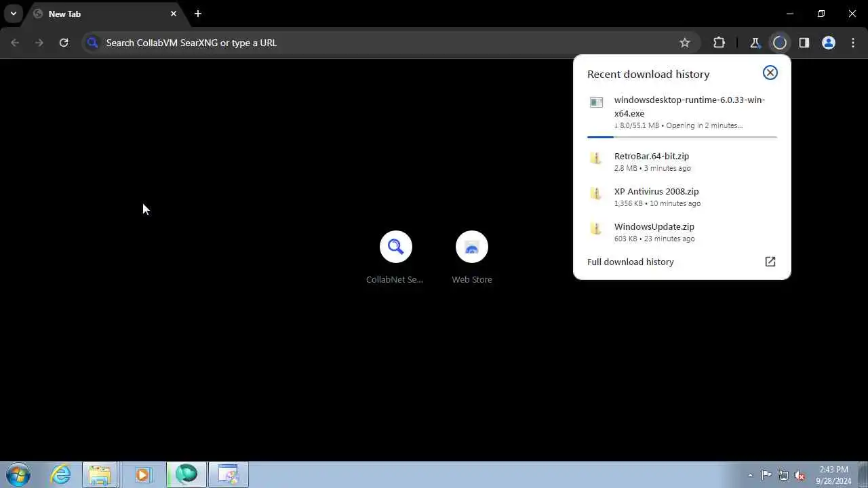Click windowsdesktop-runtime exe file icon

pos(596,102)
